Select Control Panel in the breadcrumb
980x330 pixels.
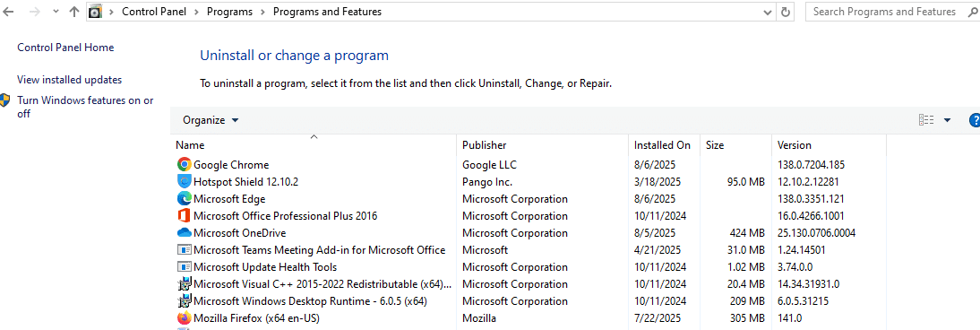[x=154, y=12]
